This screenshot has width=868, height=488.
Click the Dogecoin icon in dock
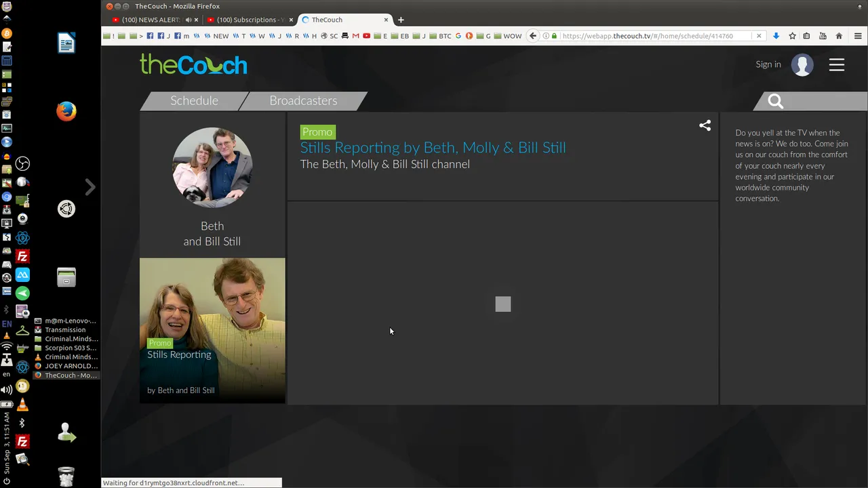pos(22,386)
